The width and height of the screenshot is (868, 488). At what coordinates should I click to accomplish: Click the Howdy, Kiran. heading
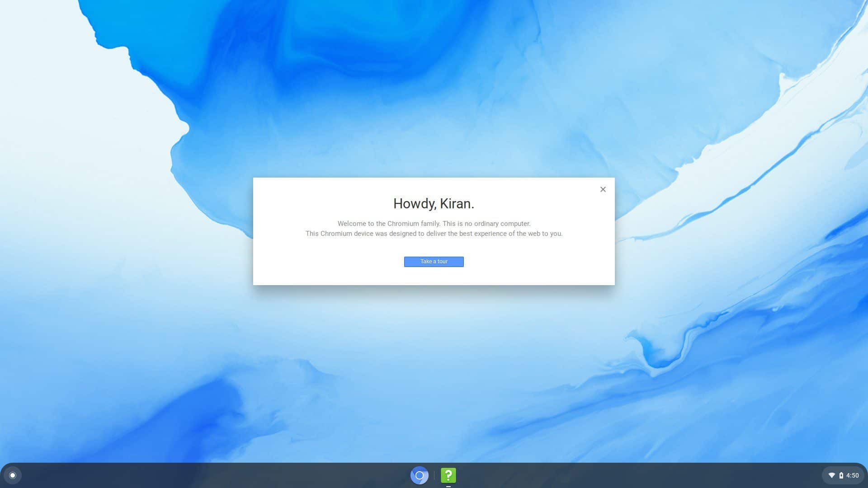point(434,204)
